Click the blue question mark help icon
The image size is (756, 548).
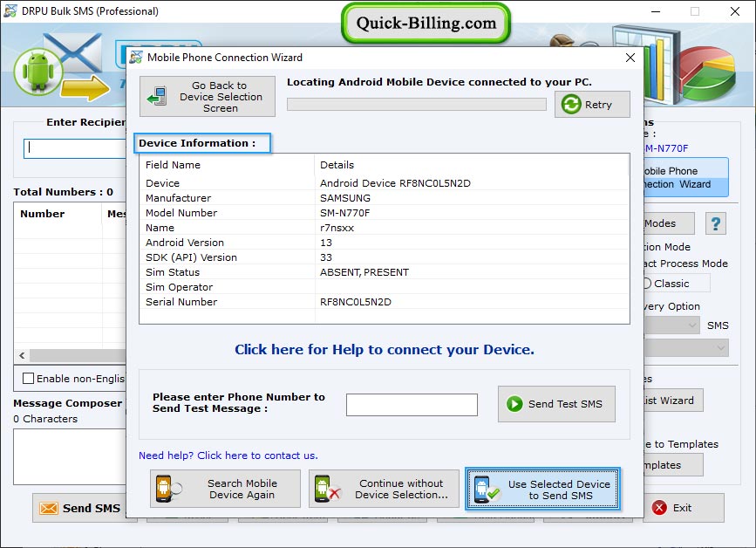click(x=716, y=223)
